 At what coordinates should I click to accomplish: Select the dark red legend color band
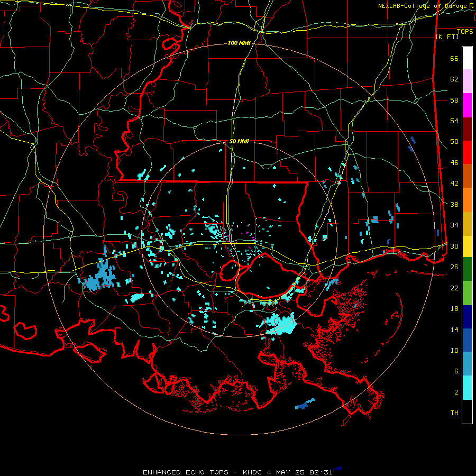pos(467,129)
